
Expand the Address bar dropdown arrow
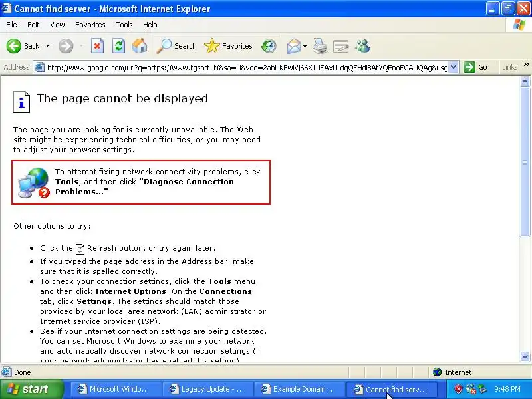[x=454, y=67]
